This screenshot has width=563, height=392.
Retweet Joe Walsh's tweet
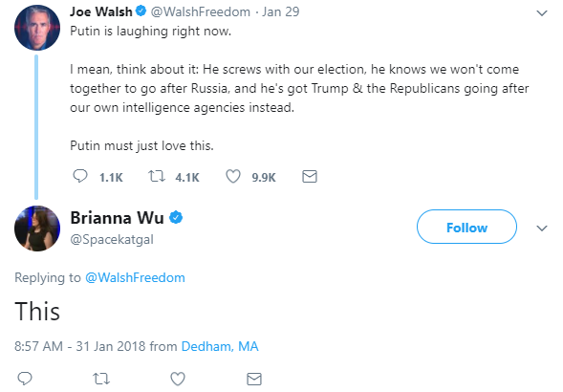(x=157, y=177)
